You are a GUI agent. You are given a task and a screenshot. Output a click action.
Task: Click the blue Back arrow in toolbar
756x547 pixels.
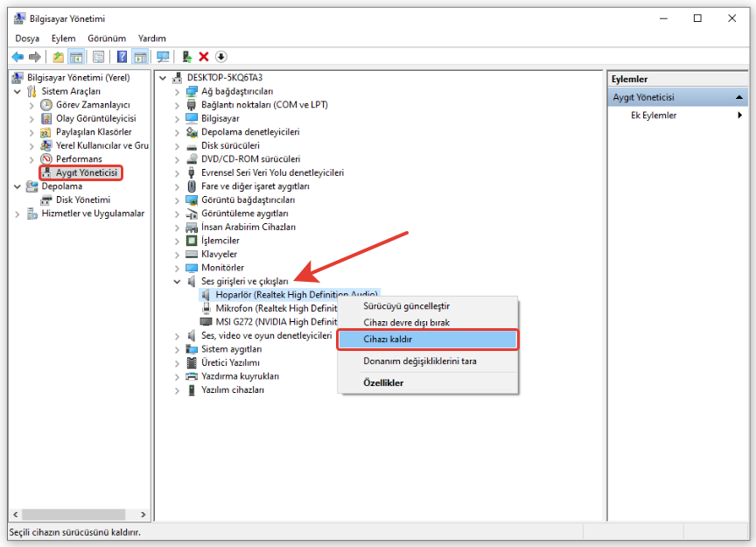coord(17,57)
